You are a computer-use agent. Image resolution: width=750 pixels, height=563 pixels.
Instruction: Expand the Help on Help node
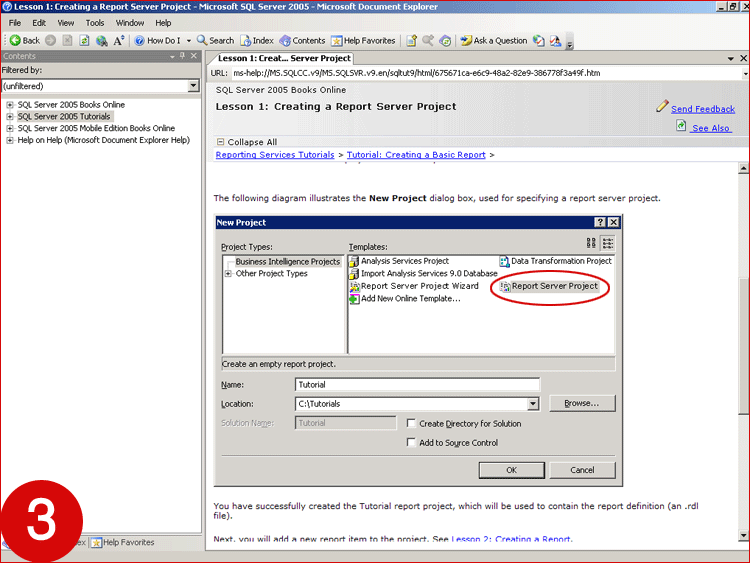[10, 140]
